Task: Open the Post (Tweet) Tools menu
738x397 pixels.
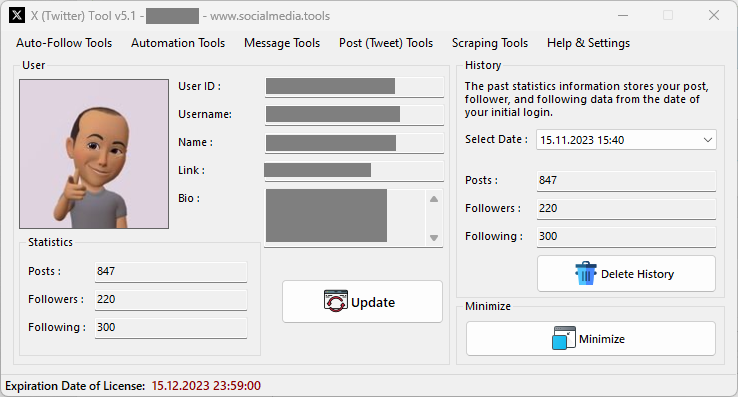Action: pos(386,43)
